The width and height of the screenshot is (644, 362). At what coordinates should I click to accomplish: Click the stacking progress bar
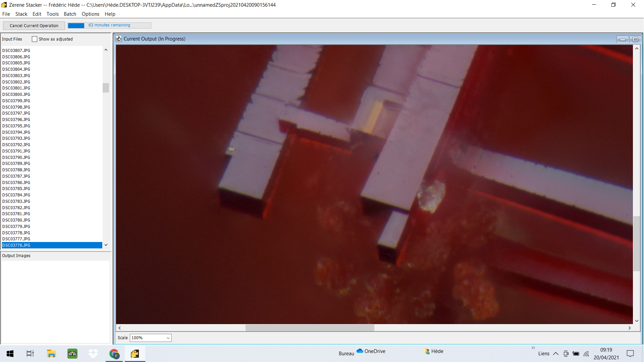tap(109, 25)
